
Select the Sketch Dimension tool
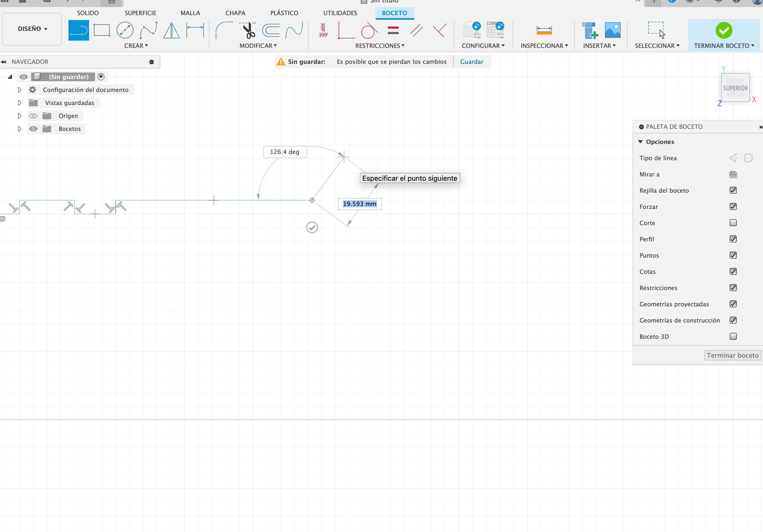pyautogui.click(x=195, y=30)
